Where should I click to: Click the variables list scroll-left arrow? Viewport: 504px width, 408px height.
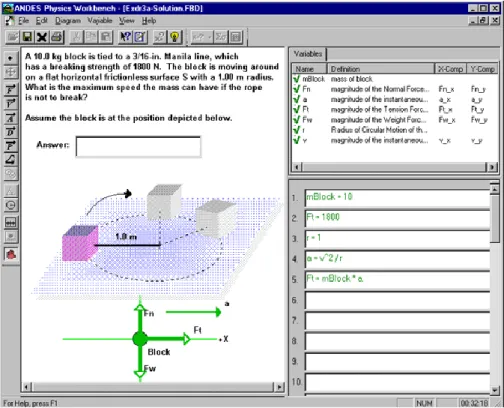click(x=297, y=167)
